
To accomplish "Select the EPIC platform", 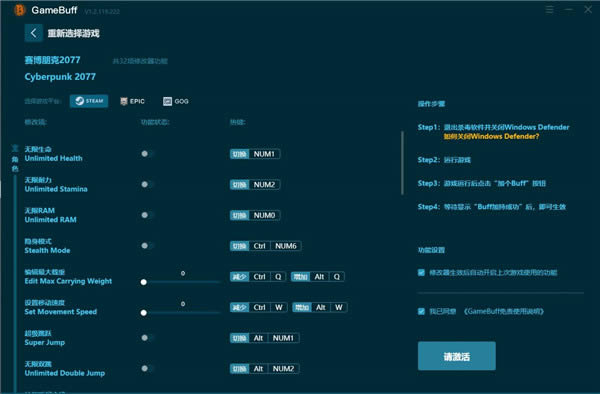I will (x=132, y=101).
